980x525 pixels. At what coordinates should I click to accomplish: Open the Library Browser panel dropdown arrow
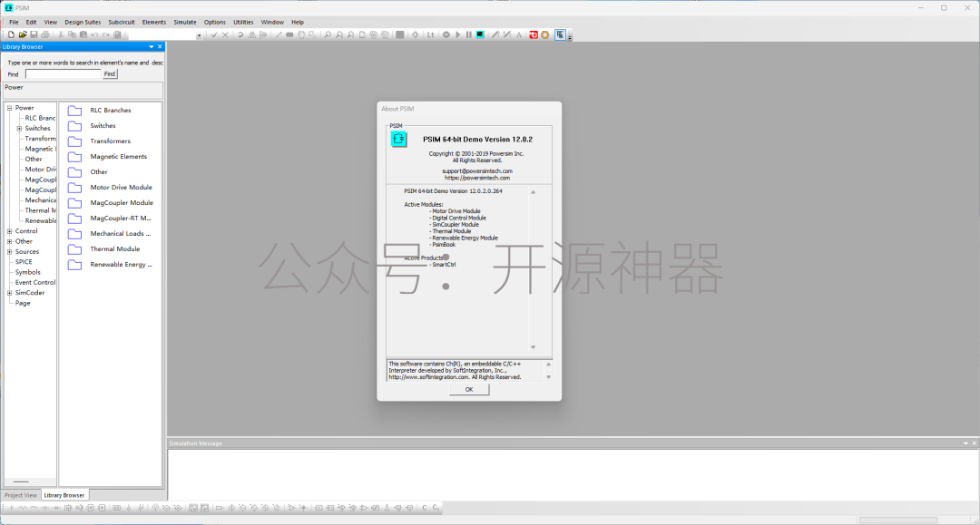(152, 47)
